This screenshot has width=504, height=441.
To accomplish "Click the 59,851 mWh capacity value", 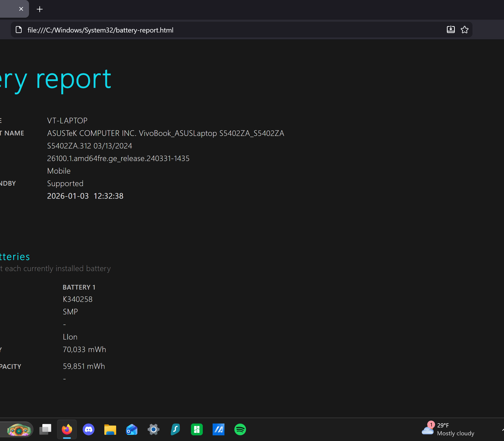I will tap(84, 366).
